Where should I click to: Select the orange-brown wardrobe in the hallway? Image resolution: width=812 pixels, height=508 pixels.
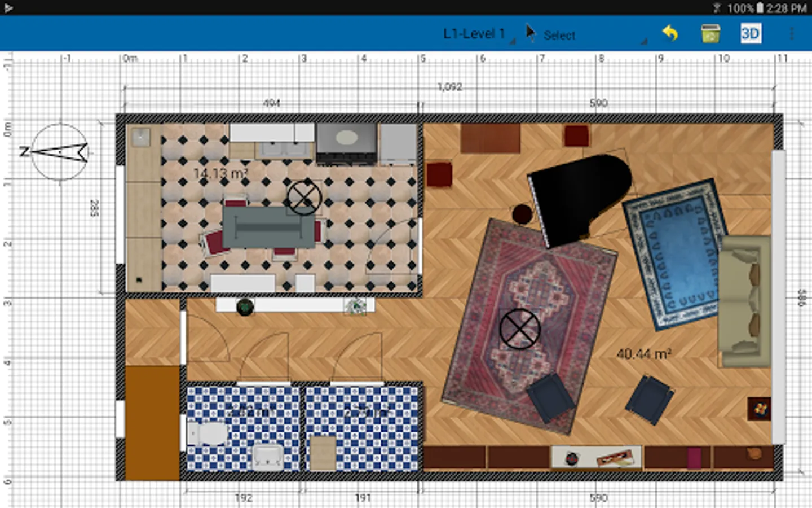pyautogui.click(x=152, y=422)
